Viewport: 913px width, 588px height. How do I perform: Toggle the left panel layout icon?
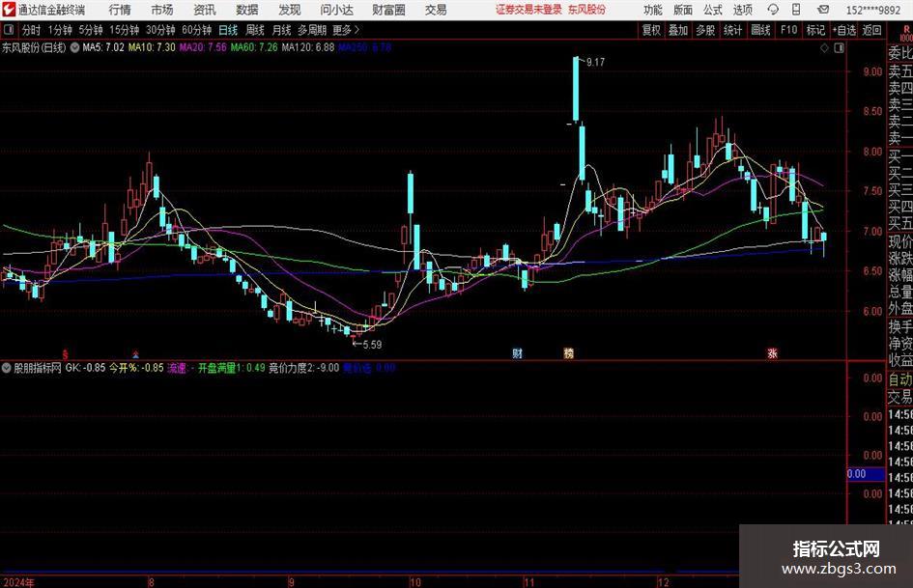pos(9,29)
